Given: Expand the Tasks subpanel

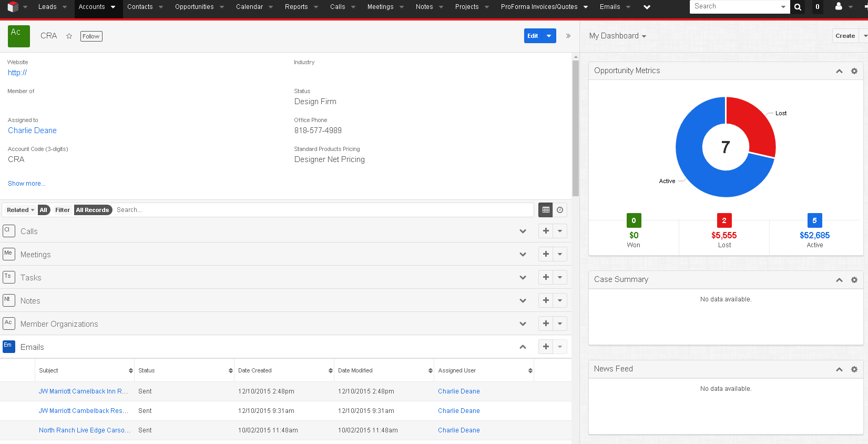Looking at the screenshot, I should pos(523,278).
